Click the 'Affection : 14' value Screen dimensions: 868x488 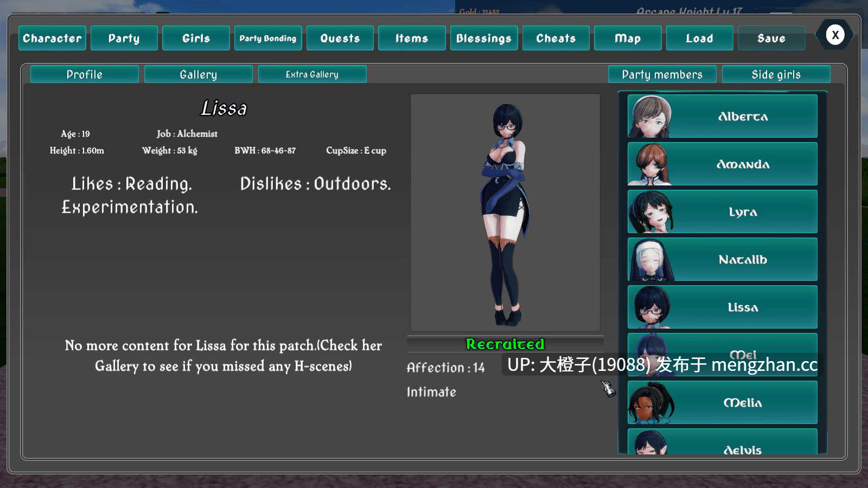[x=446, y=368]
